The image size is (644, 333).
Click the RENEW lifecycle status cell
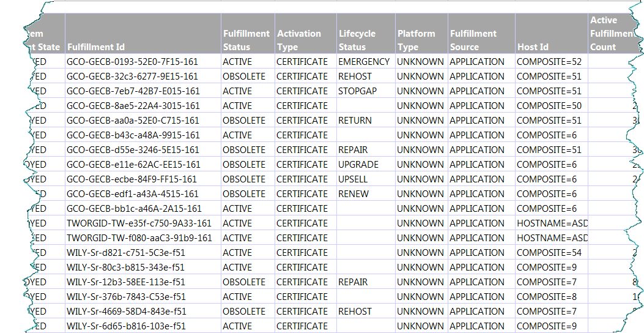353,194
